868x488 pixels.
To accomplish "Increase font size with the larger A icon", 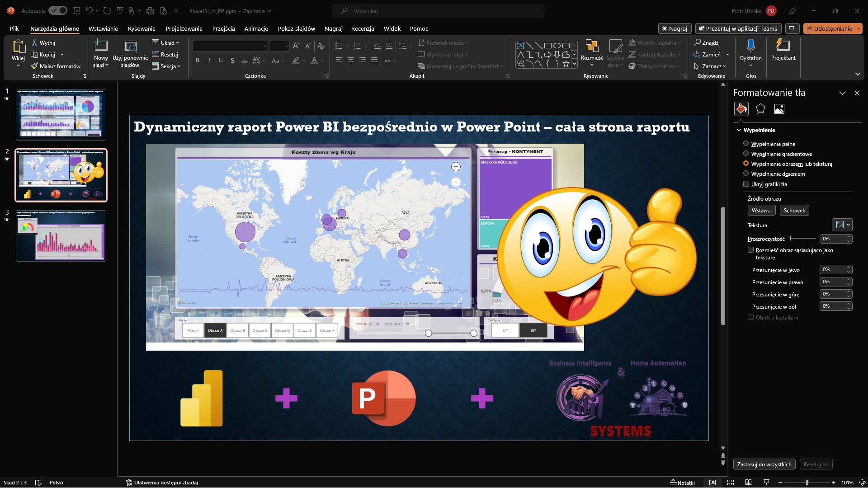I will coord(296,46).
